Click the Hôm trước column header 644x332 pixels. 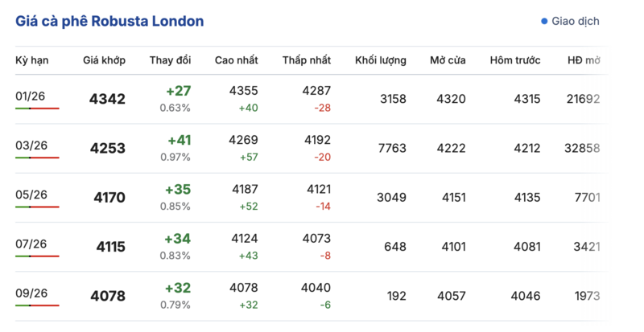coord(514,60)
